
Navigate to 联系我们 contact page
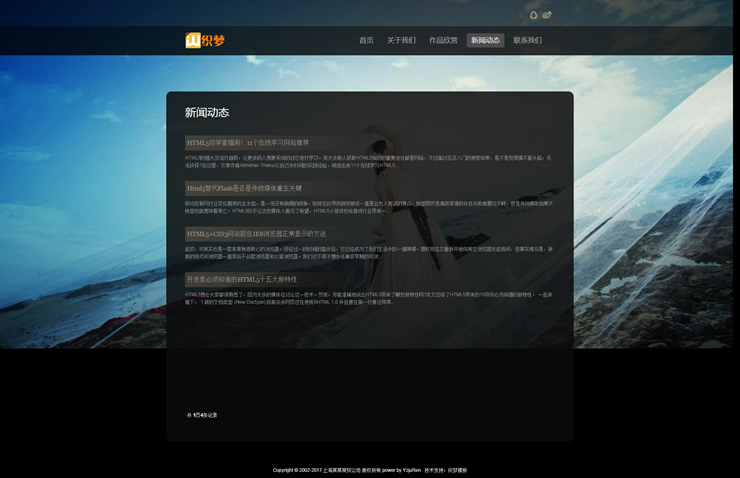(527, 41)
